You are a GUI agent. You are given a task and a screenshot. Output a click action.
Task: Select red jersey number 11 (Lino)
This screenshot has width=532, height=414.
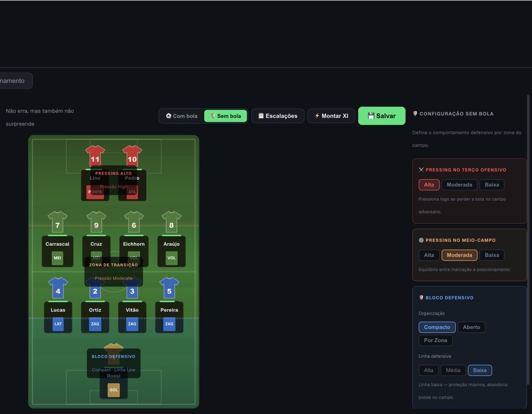95,156
